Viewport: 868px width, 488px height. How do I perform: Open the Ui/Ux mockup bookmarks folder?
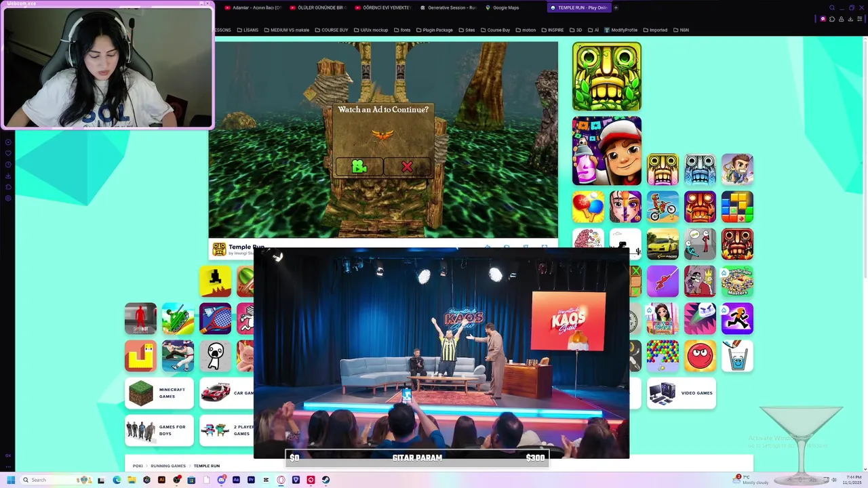[x=370, y=30]
